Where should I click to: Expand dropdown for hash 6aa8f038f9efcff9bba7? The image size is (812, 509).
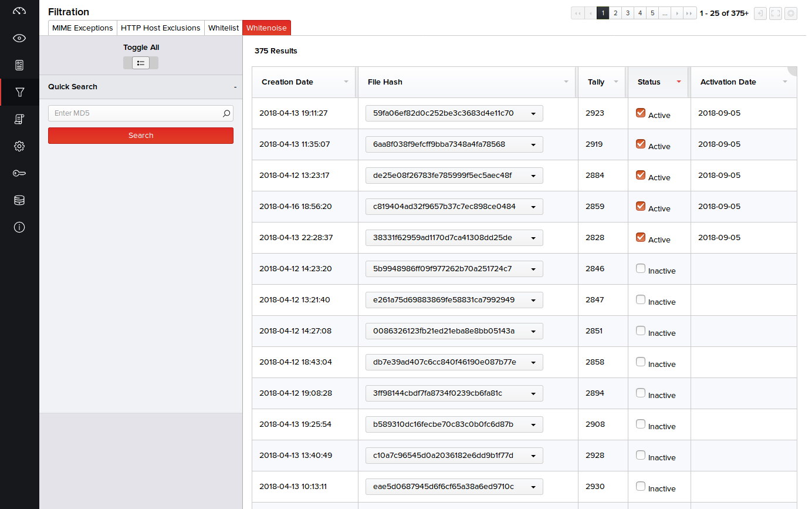(533, 144)
